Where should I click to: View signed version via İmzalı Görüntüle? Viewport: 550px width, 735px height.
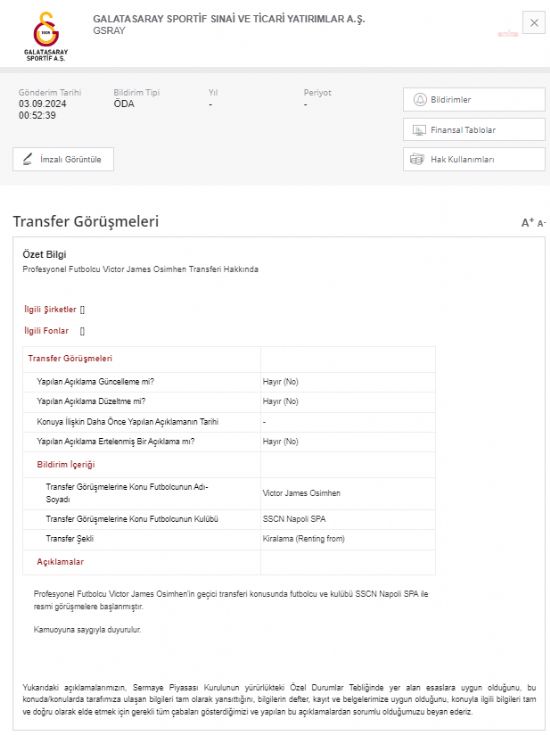pos(63,159)
